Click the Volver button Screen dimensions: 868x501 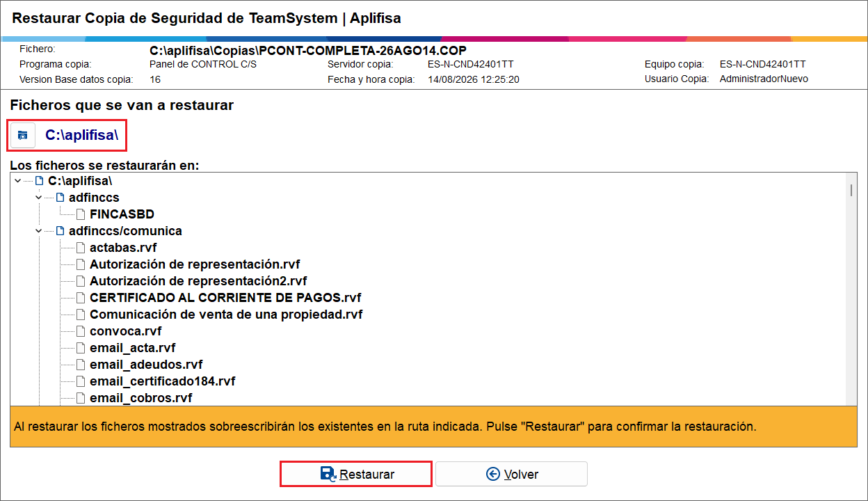(512, 474)
